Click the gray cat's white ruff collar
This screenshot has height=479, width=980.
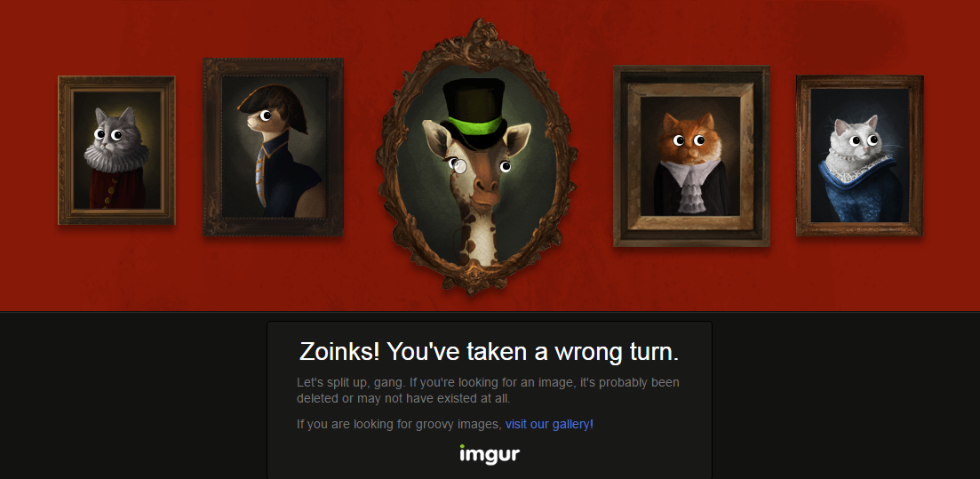tap(117, 157)
